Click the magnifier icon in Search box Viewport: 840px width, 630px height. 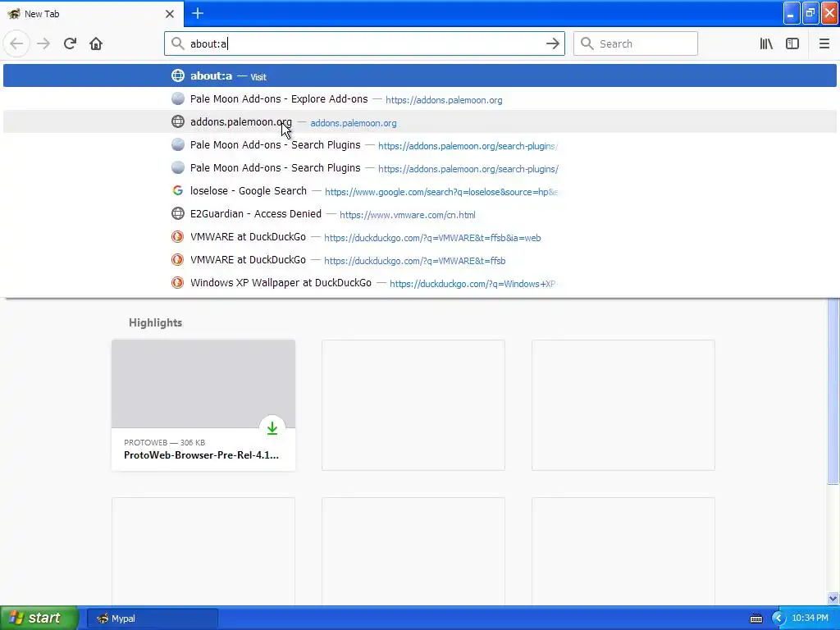[587, 43]
